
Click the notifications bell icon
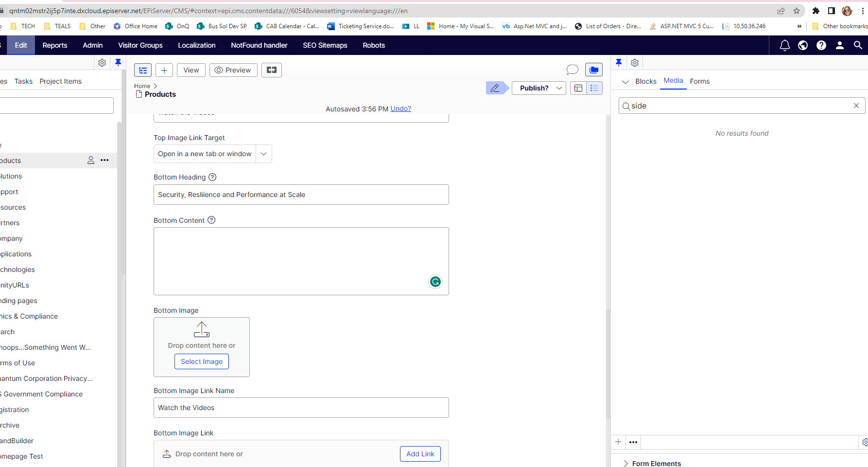[784, 45]
